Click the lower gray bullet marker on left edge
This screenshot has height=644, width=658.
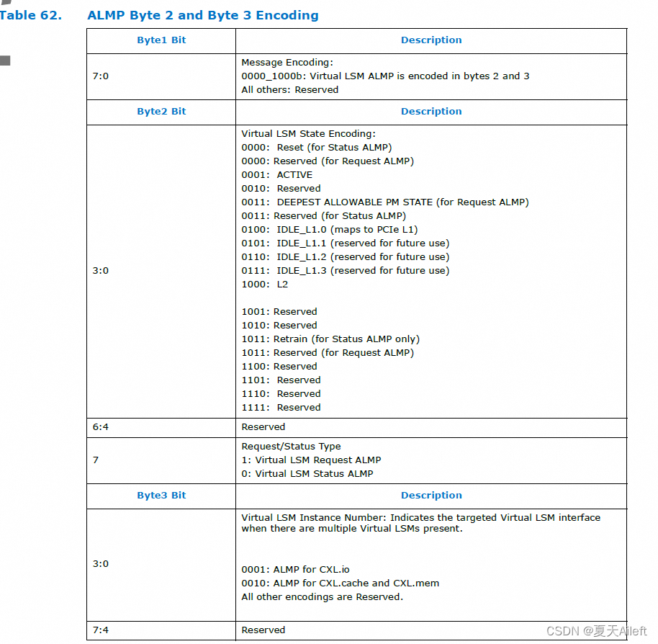click(x=5, y=62)
